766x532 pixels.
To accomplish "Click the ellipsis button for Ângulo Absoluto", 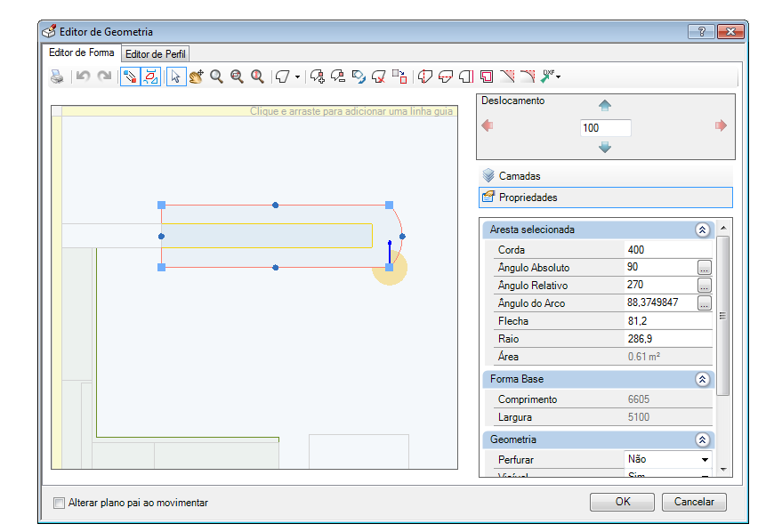I will [704, 268].
